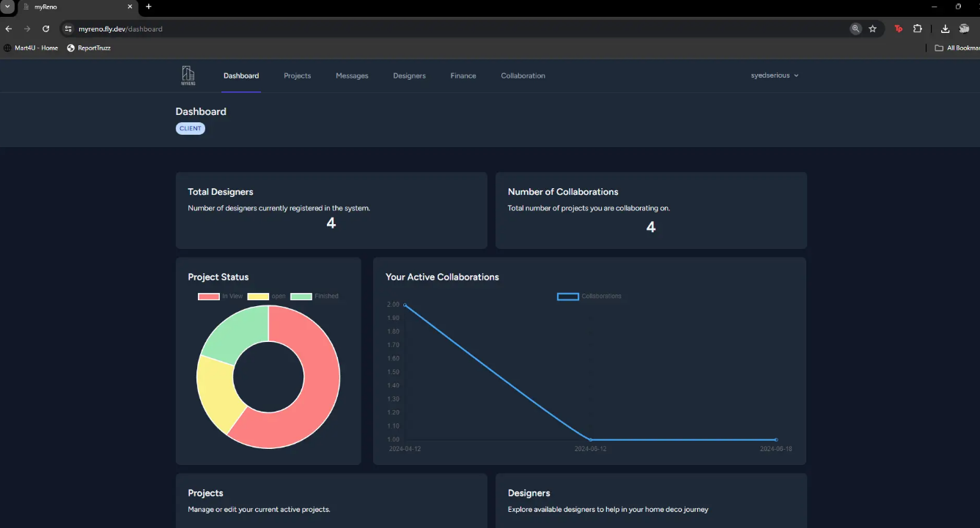980x528 pixels.
Task: Bookmark this page with star icon
Action: 872,29
